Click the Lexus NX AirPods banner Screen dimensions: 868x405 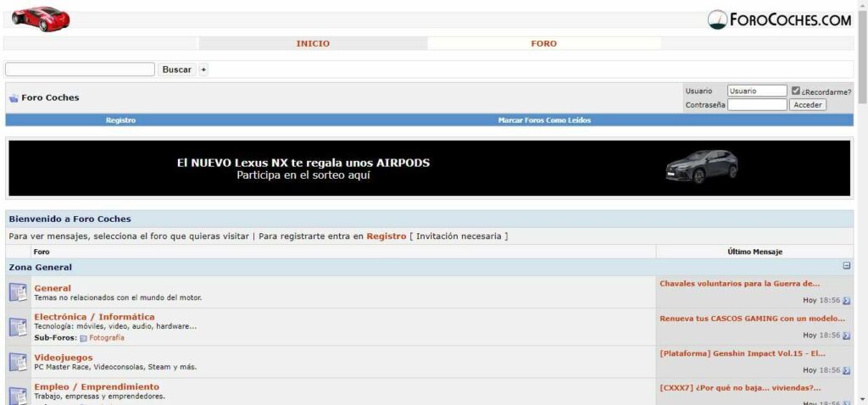[x=429, y=169]
